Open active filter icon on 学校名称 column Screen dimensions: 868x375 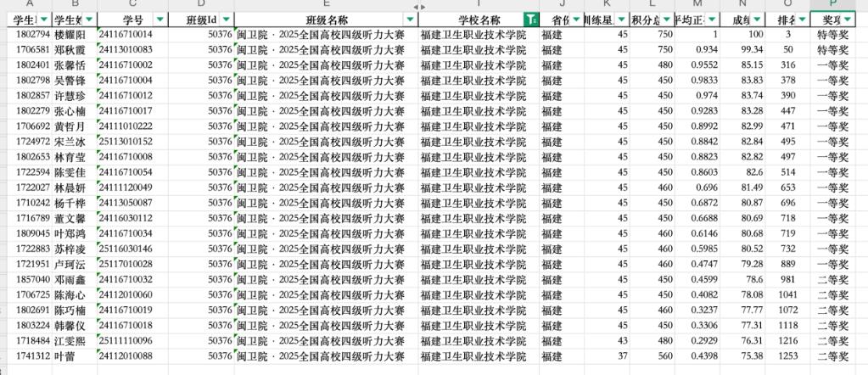(x=530, y=20)
